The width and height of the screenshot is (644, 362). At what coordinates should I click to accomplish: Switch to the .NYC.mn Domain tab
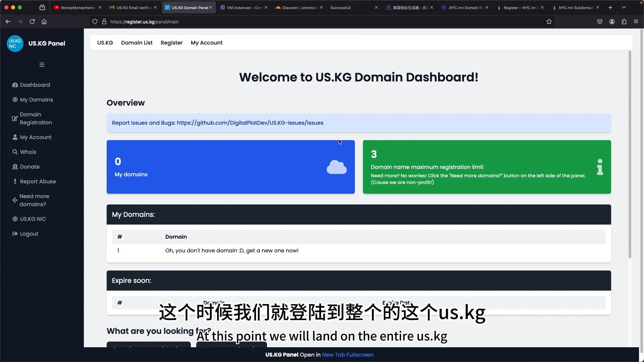click(466, 7)
